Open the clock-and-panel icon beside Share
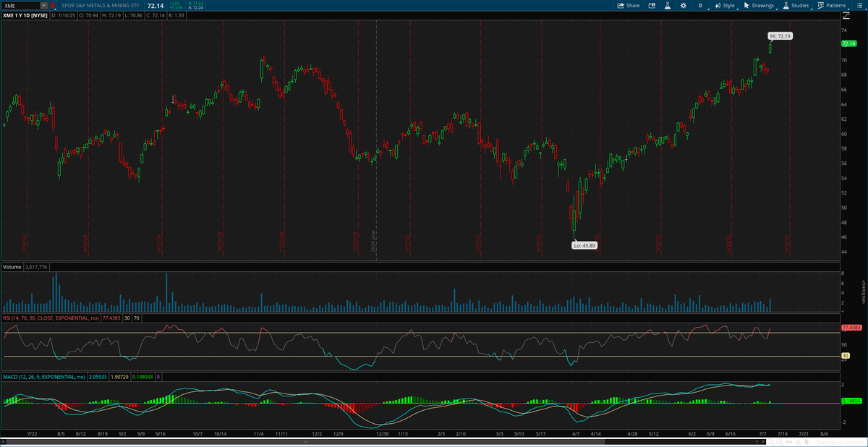 tap(652, 5)
